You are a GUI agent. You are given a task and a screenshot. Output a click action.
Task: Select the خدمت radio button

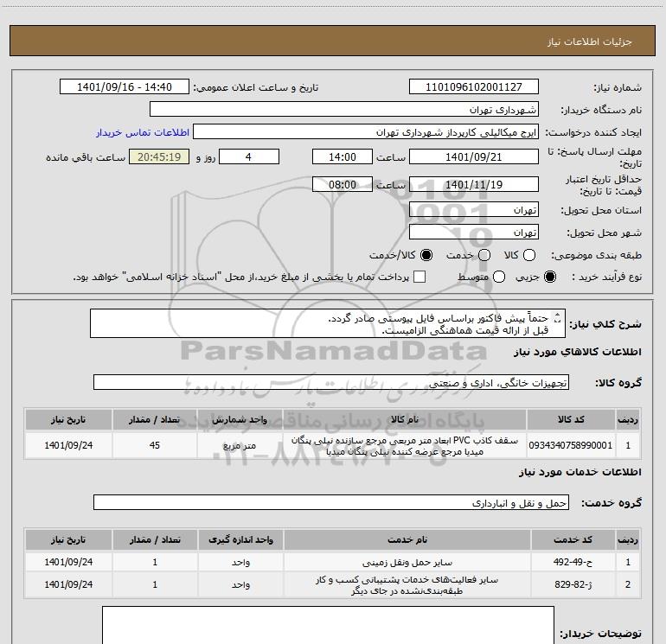tap(484, 255)
